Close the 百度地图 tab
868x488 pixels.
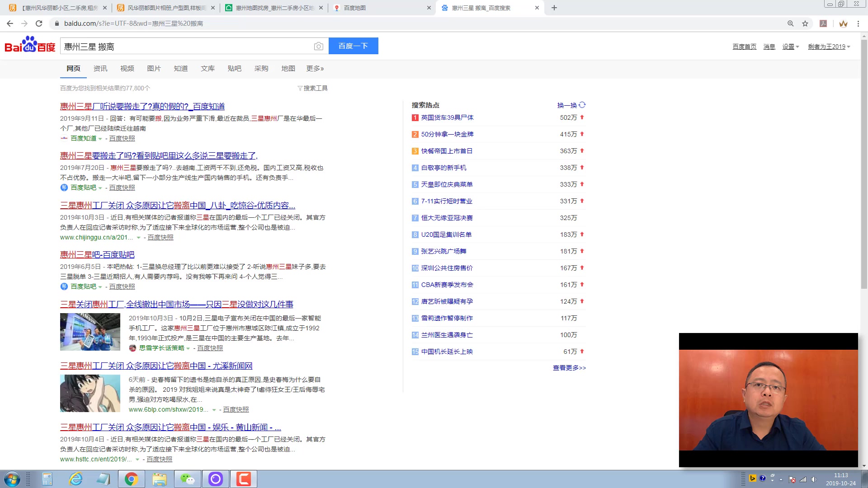pos(429,8)
